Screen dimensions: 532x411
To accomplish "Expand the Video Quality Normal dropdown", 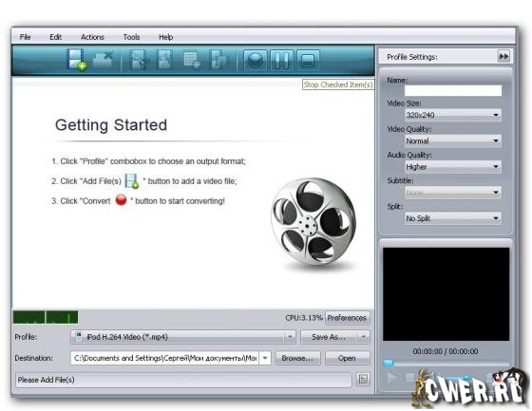I will (x=453, y=140).
